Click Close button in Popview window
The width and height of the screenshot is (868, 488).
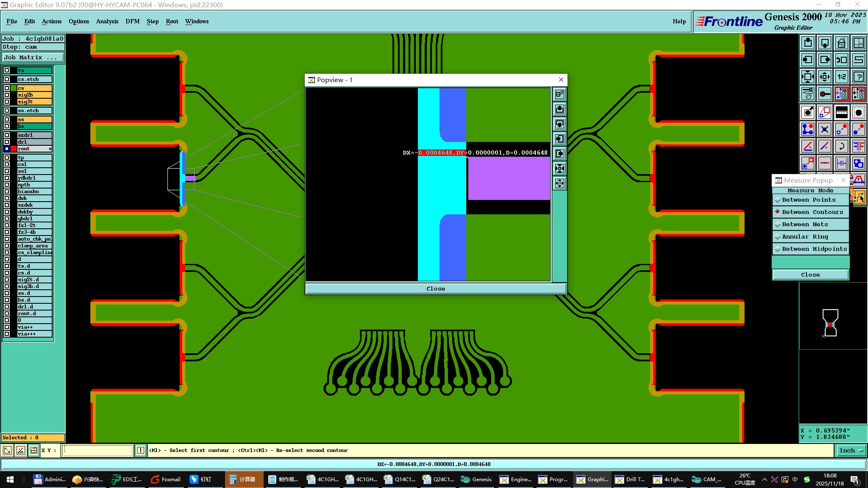(435, 289)
